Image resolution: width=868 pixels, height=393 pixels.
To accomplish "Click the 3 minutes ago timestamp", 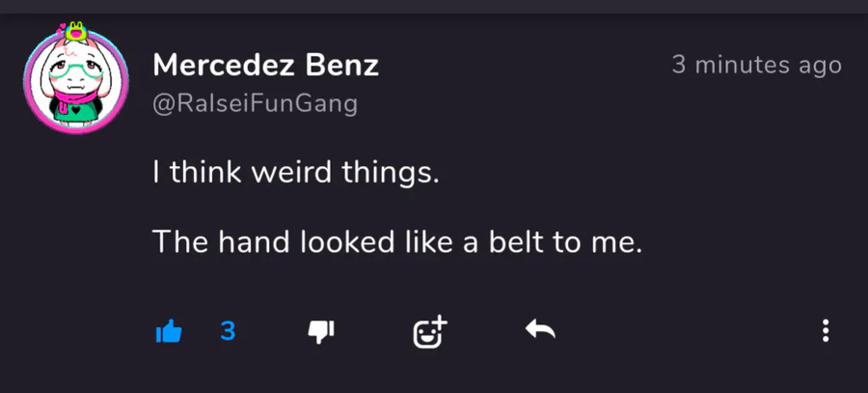I will [x=757, y=65].
